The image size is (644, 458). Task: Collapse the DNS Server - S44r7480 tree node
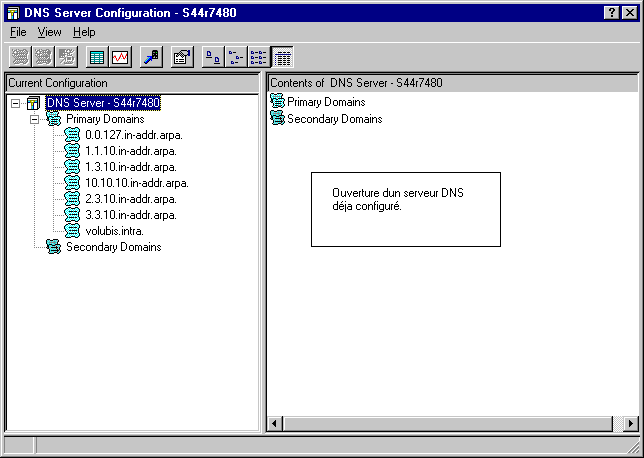(16, 103)
